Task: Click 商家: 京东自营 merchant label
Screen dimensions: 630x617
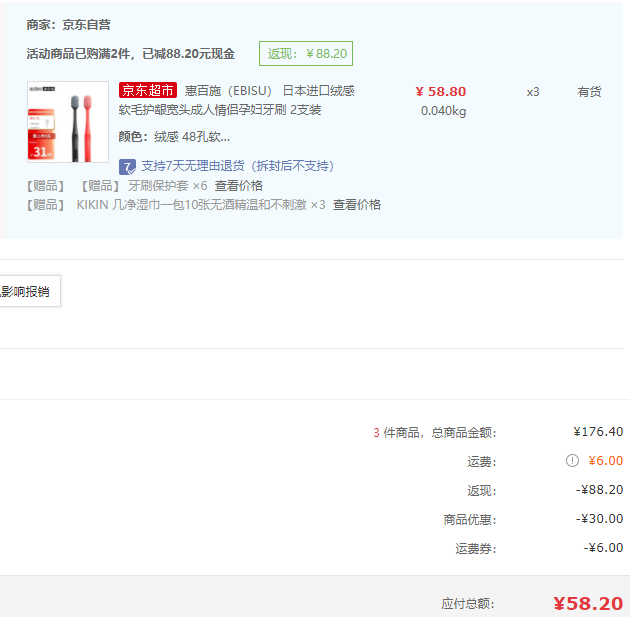Action: pyautogui.click(x=69, y=25)
